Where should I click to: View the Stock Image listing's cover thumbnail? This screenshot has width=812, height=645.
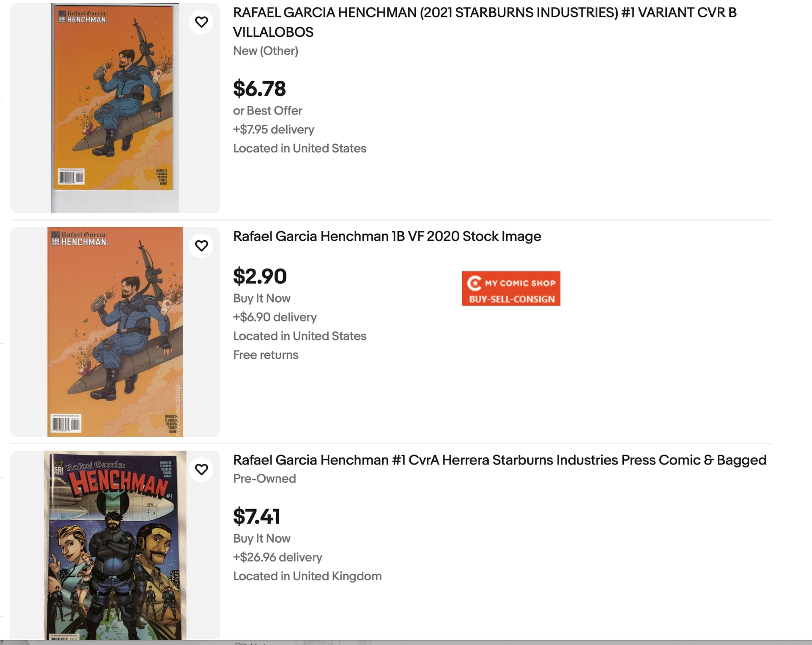click(115, 332)
